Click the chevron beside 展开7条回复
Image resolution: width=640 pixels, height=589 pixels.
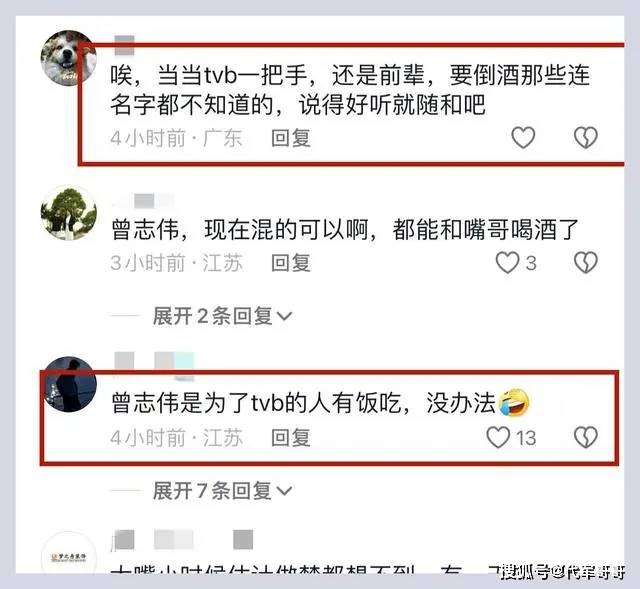tap(284, 491)
